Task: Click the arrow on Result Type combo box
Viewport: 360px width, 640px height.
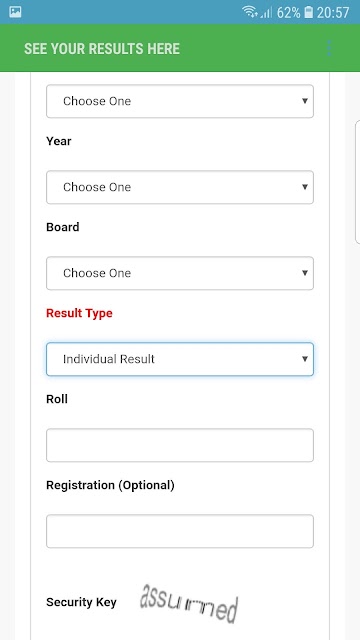Action: click(x=304, y=359)
